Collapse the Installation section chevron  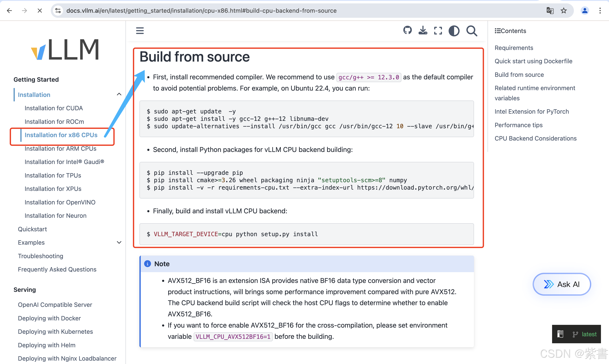[x=119, y=94]
